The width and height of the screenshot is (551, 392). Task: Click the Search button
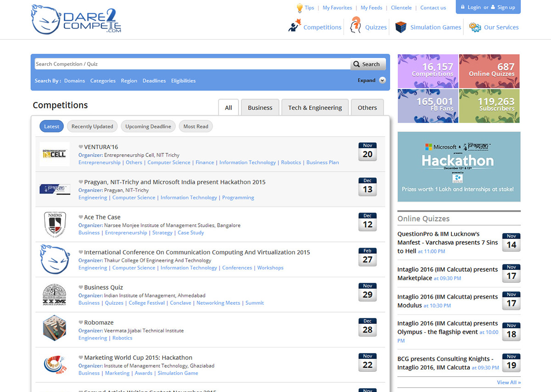point(368,64)
